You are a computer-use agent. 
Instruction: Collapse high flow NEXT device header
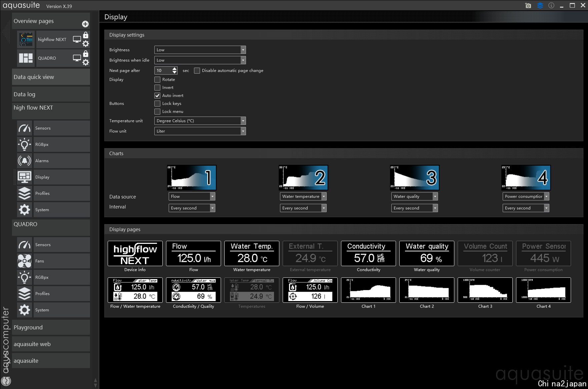point(51,111)
